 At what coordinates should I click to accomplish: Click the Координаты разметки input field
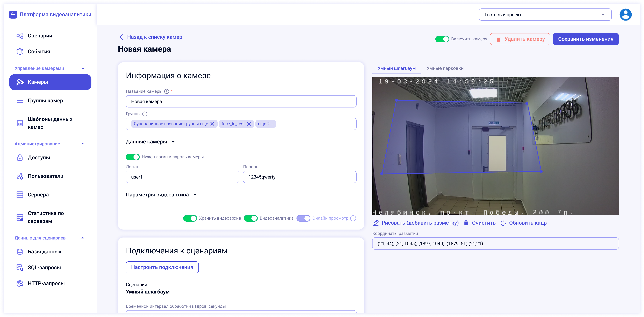(495, 243)
